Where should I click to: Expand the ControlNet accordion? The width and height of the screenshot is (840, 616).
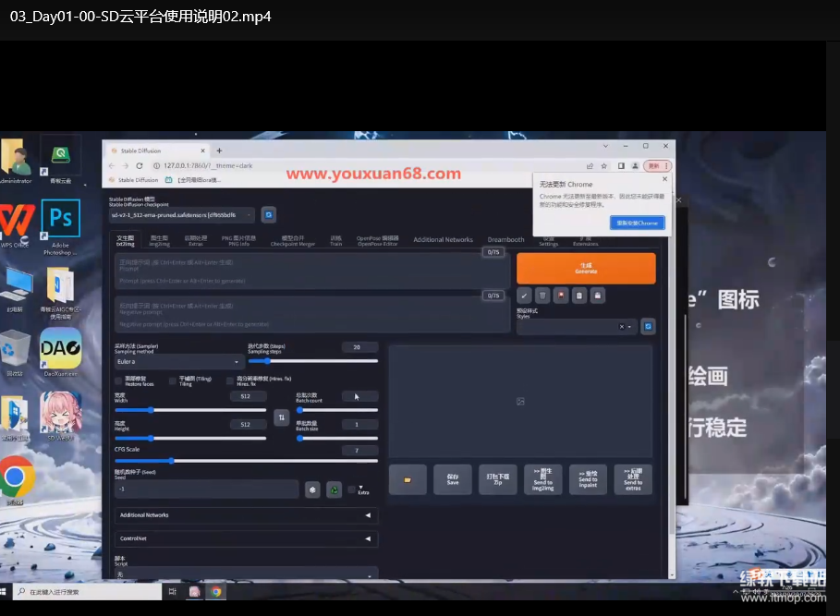pos(247,539)
